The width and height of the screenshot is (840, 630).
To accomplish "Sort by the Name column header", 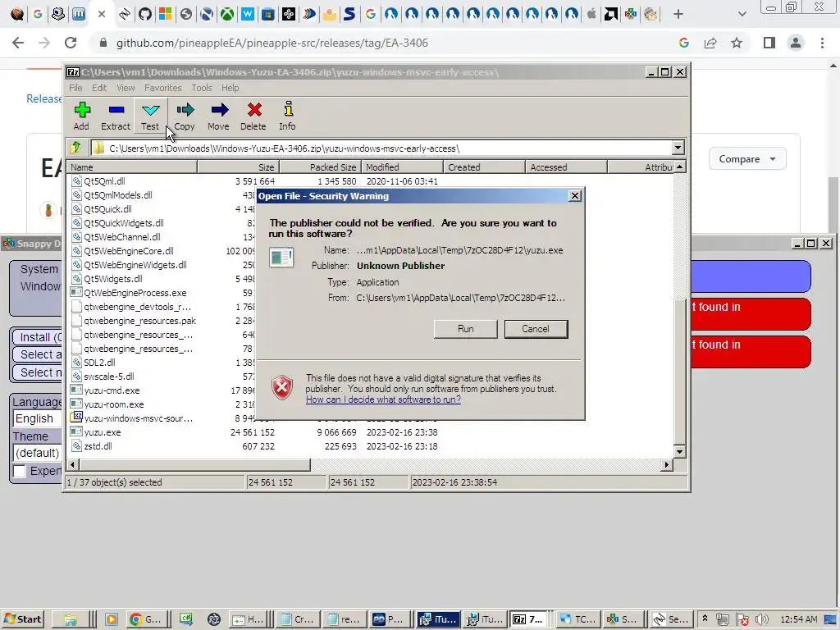I will (132, 167).
